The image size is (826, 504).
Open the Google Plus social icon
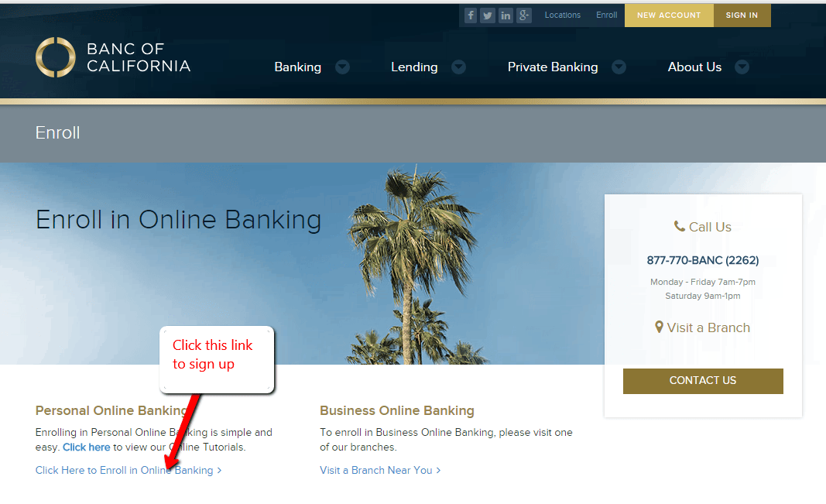pos(523,15)
